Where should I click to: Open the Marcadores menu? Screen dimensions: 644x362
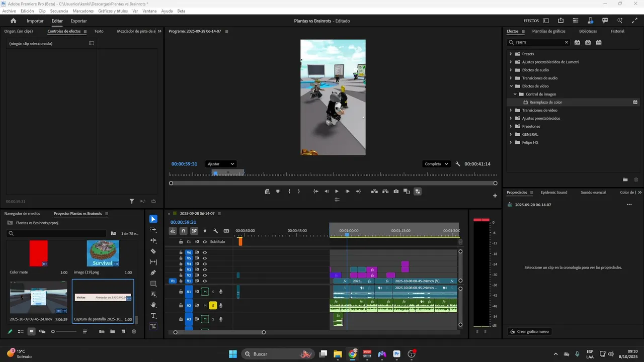(83, 11)
